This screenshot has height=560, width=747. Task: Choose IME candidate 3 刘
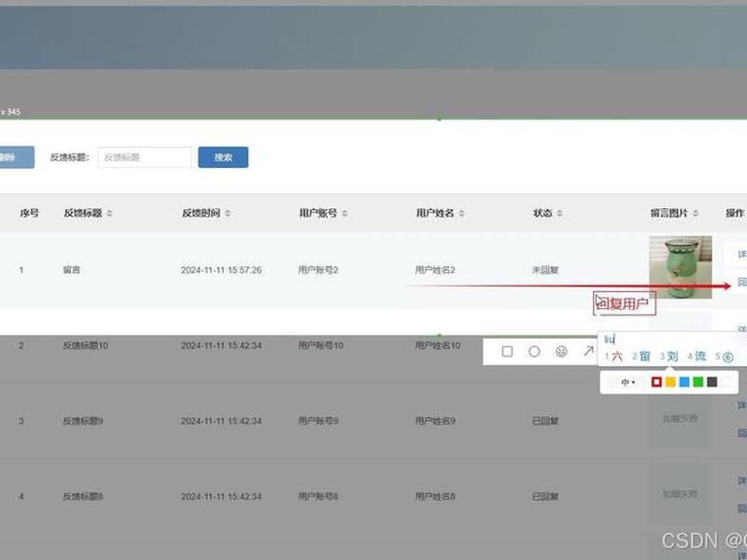(669, 357)
